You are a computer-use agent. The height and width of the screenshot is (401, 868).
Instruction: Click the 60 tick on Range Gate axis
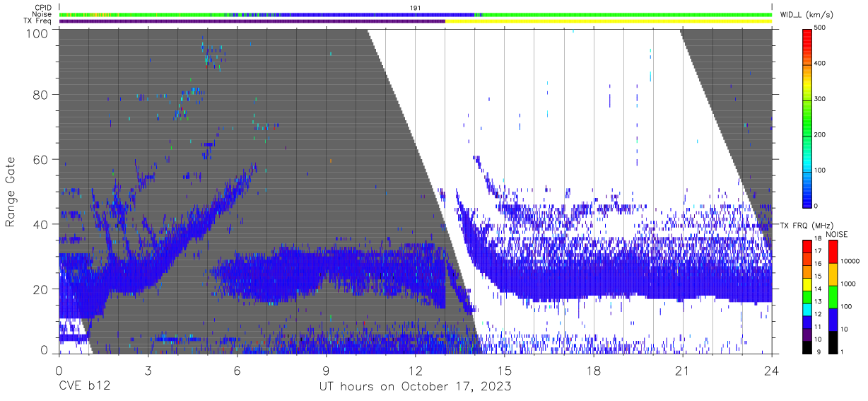[x=40, y=160]
